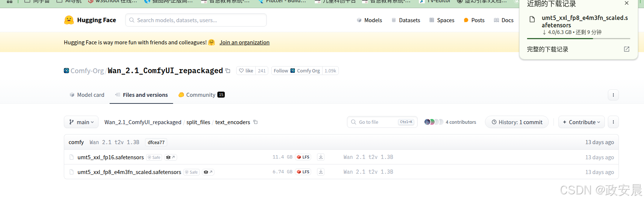644x201 pixels.
Task: Open commit hash dfcea77
Action: 156,142
